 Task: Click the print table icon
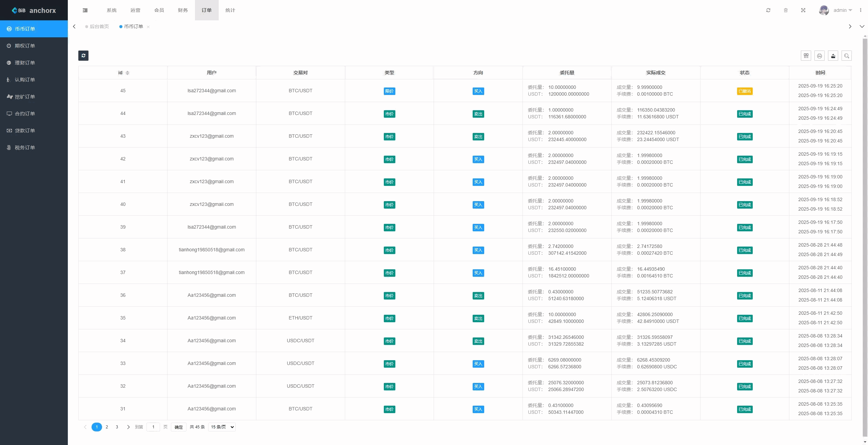(x=820, y=56)
